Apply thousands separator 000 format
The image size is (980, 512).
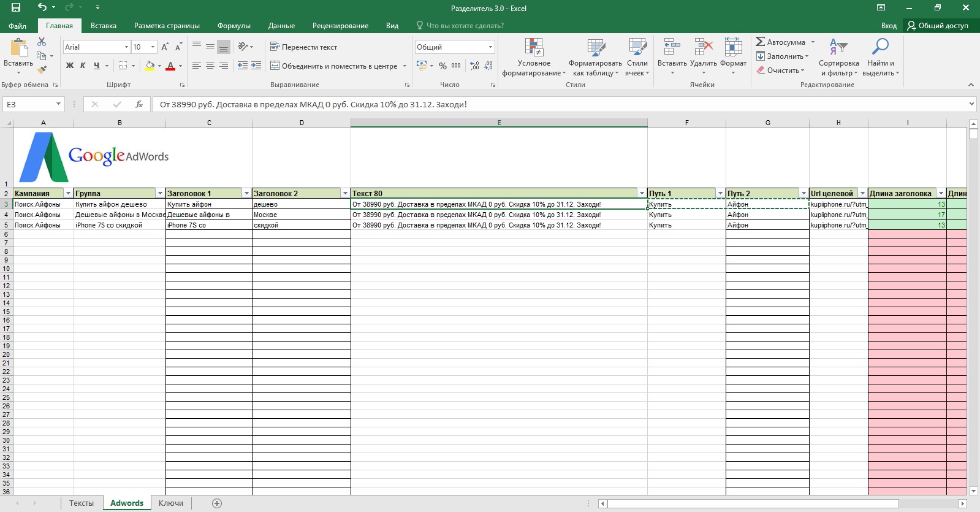[x=456, y=66]
